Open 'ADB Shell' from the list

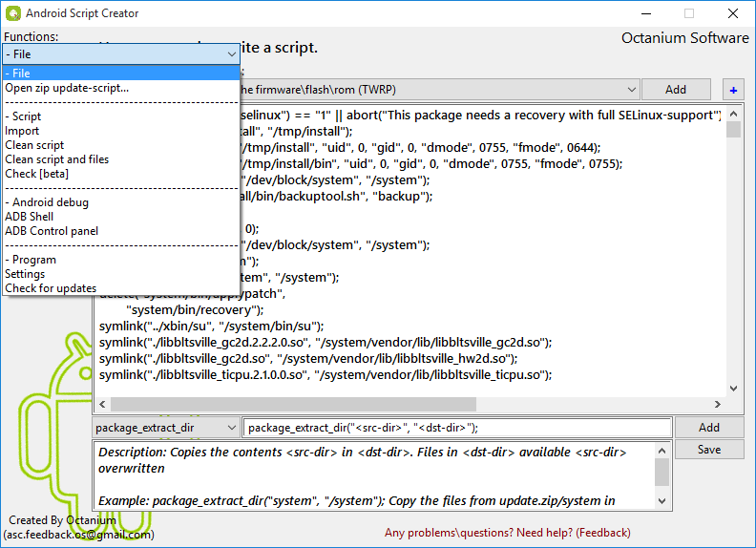point(29,217)
